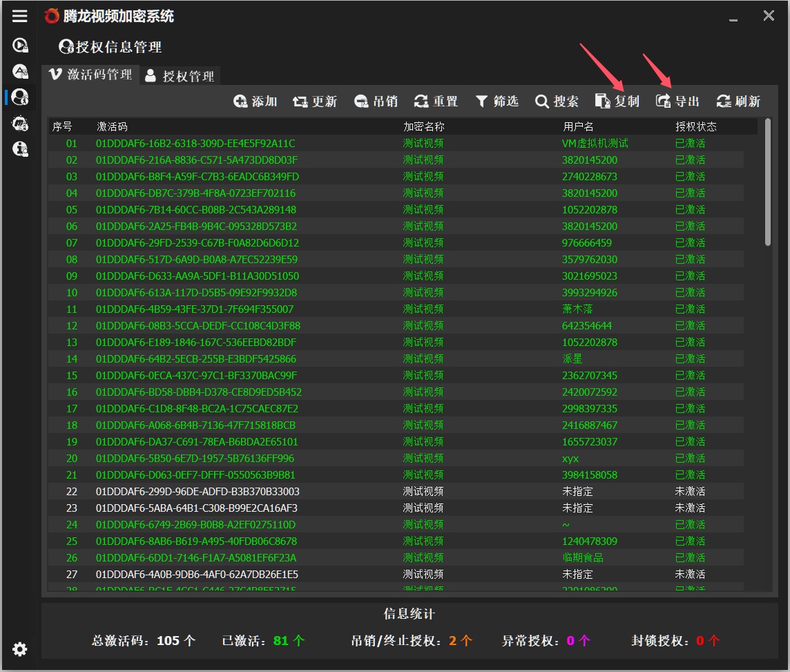
Task: Sort by 用户名 column header
Action: click(578, 126)
